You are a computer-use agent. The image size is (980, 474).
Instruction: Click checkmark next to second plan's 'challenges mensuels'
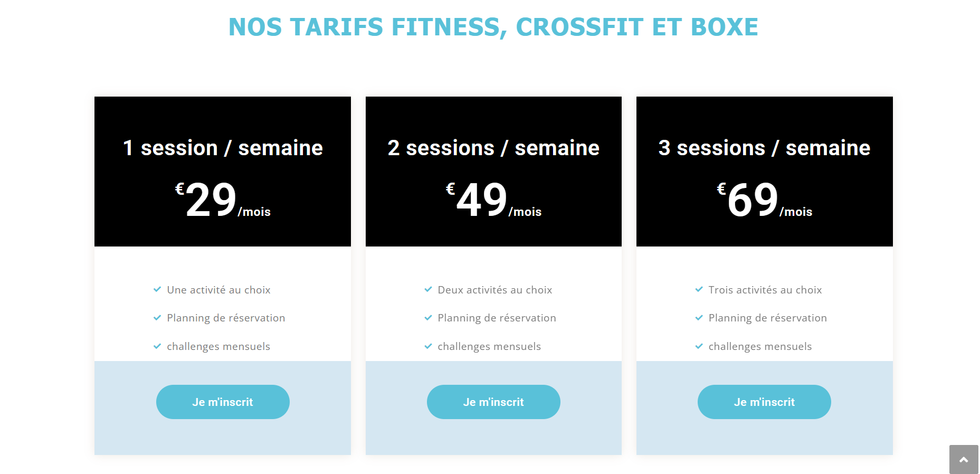pyautogui.click(x=428, y=346)
